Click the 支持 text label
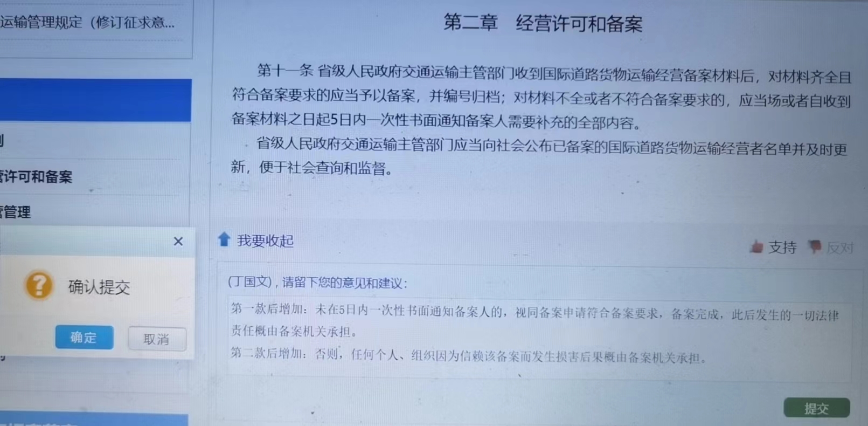Image resolution: width=868 pixels, height=426 pixels. coord(782,247)
